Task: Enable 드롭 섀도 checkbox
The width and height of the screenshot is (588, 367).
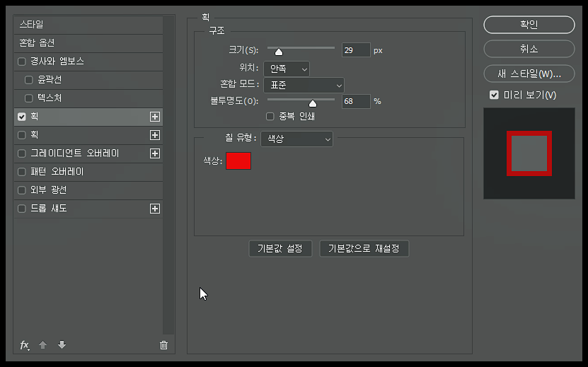Action: point(22,209)
